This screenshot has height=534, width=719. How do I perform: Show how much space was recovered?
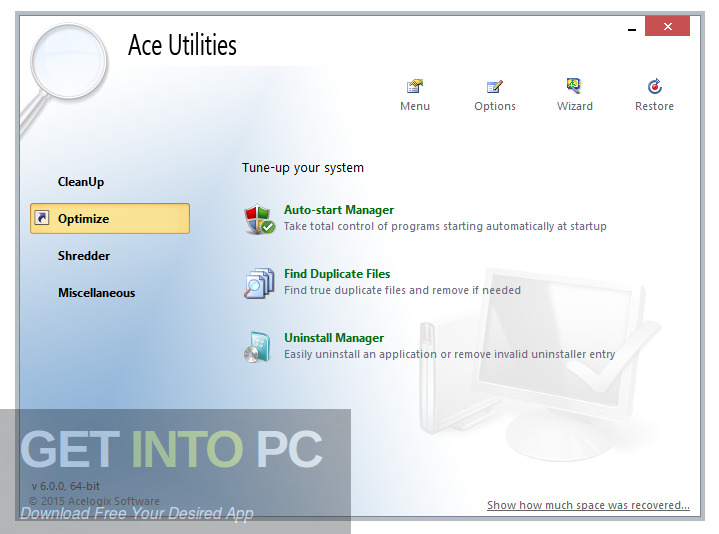click(588, 505)
